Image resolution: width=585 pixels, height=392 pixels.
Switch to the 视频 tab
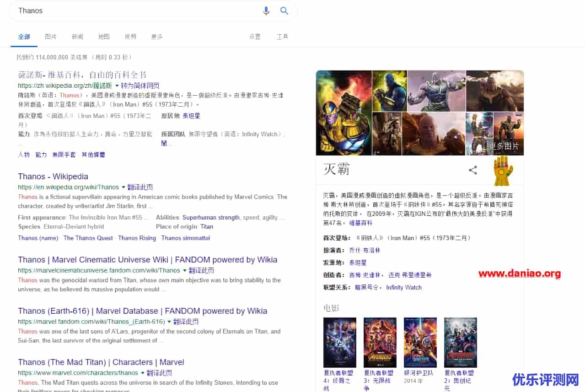coord(130,37)
